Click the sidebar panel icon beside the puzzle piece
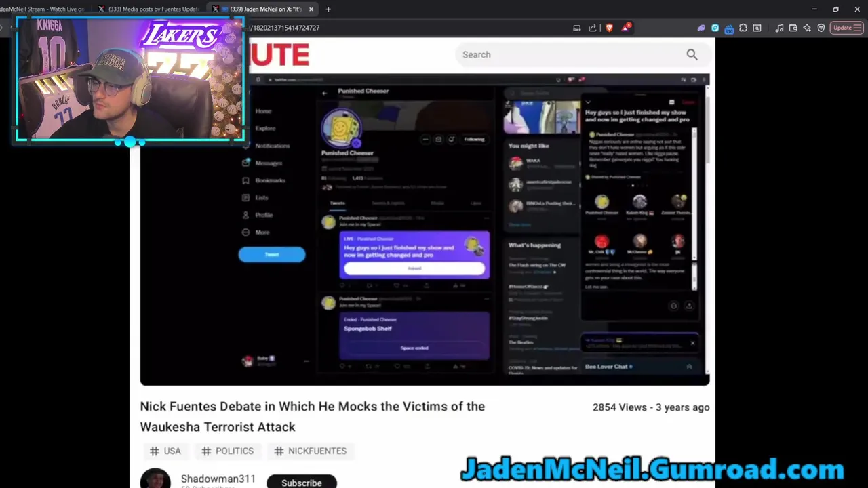This screenshot has height=488, width=868. [757, 28]
